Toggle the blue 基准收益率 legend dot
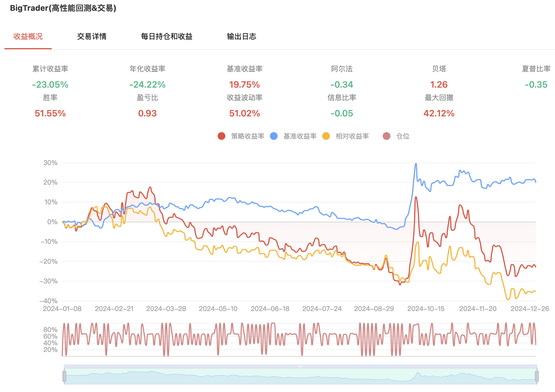Screen dimensions: 555x392 274,136
